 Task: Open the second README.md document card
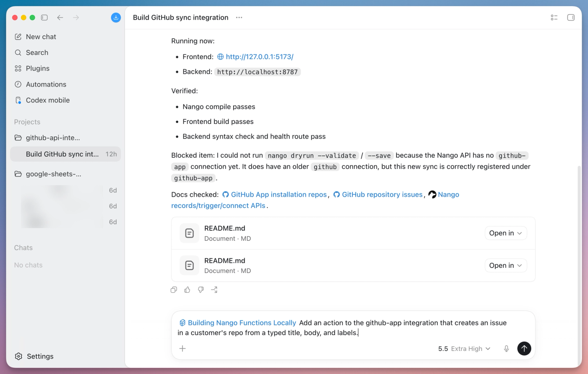pyautogui.click(x=353, y=266)
